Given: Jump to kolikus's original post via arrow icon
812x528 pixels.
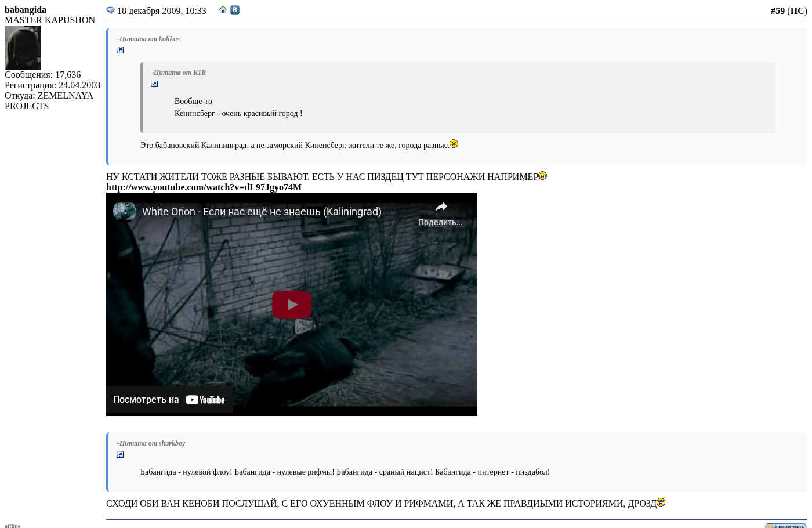Looking at the screenshot, I should tap(121, 50).
